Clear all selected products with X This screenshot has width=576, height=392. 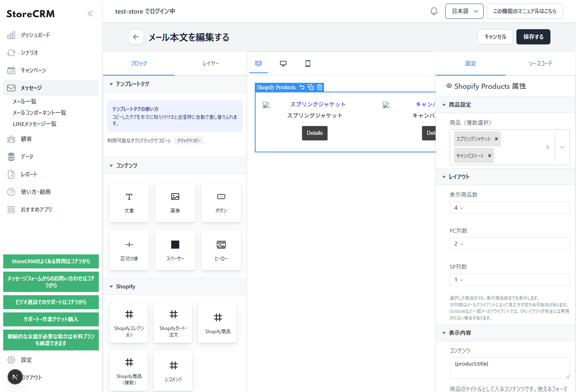[548, 147]
